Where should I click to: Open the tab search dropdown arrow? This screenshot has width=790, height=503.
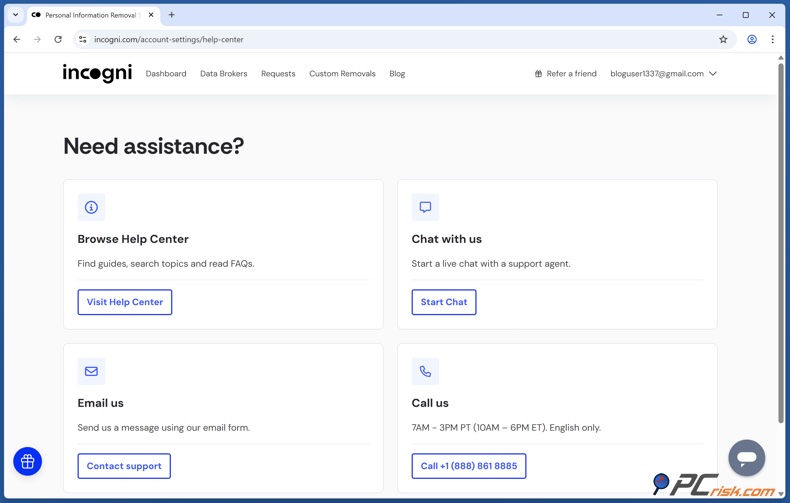[15, 15]
